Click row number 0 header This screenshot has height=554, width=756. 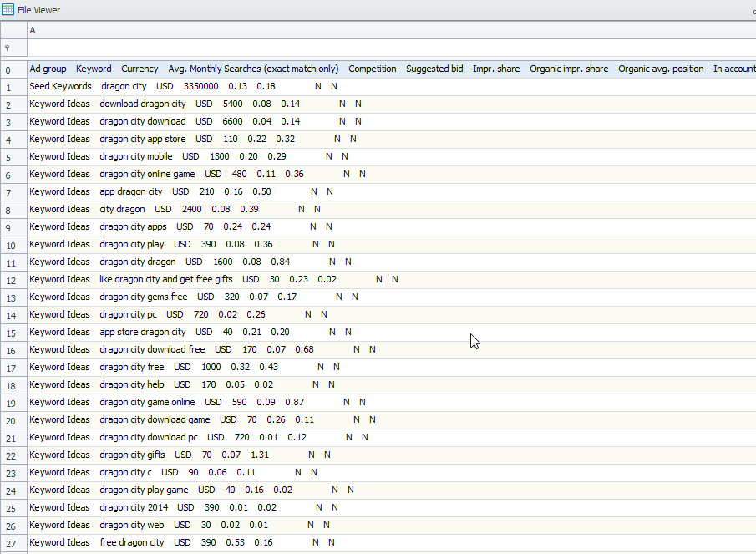13,69
